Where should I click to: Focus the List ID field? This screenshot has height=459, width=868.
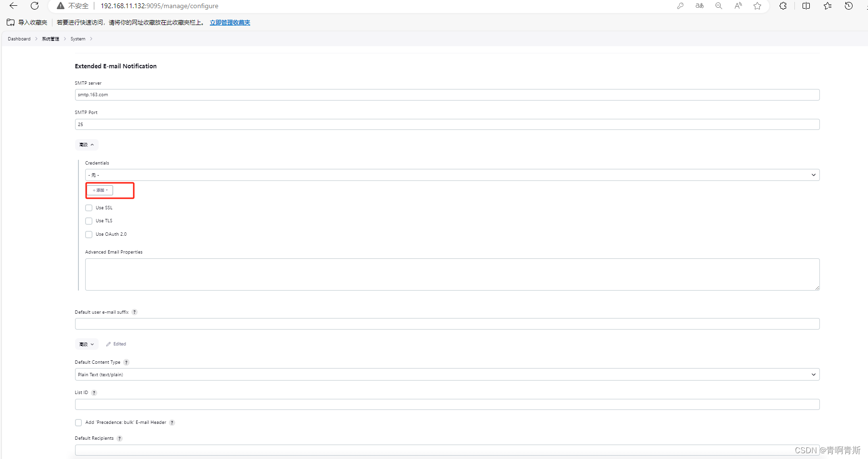(447, 404)
